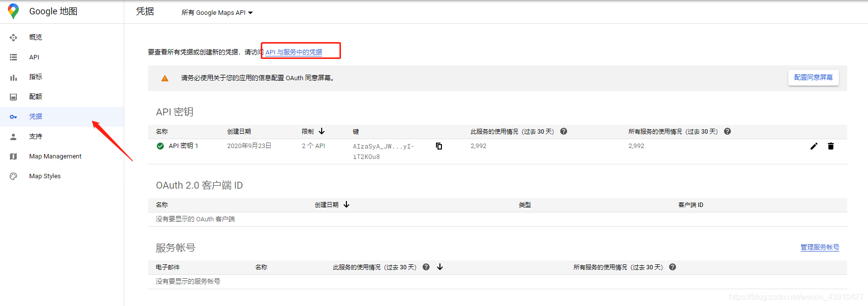Click the 名称 column header in 服务帐号 table
868x306 pixels.
coord(261,267)
